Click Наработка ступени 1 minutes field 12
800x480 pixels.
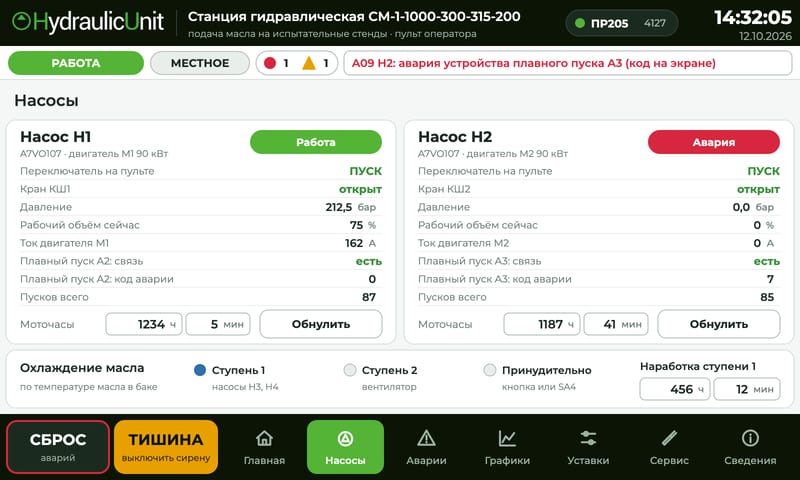[747, 389]
